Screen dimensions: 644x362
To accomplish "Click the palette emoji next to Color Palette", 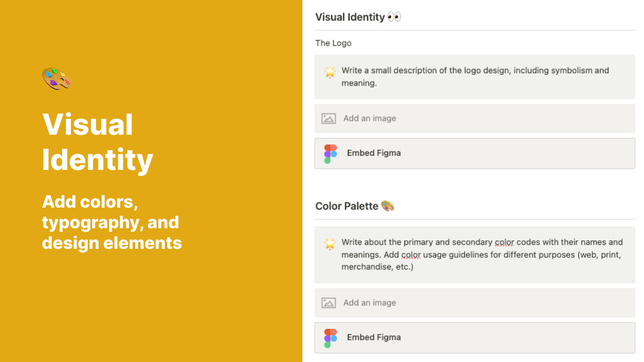I will click(x=387, y=206).
